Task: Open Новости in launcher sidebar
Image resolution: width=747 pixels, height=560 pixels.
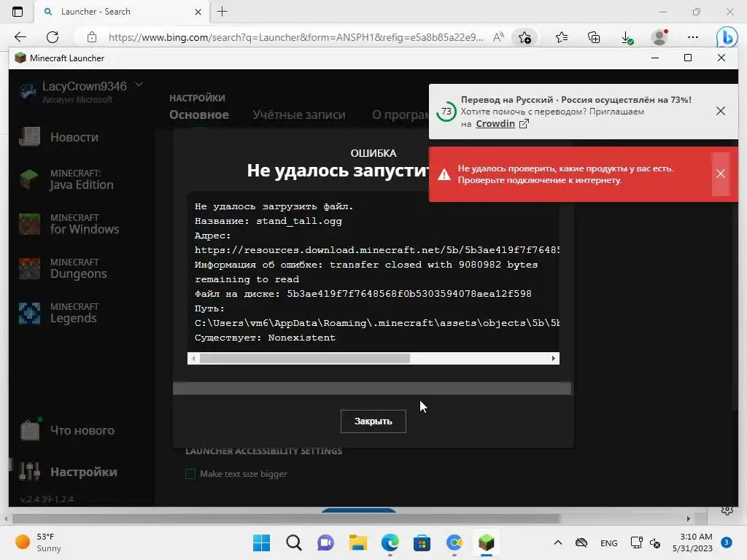Action: pyautogui.click(x=60, y=137)
